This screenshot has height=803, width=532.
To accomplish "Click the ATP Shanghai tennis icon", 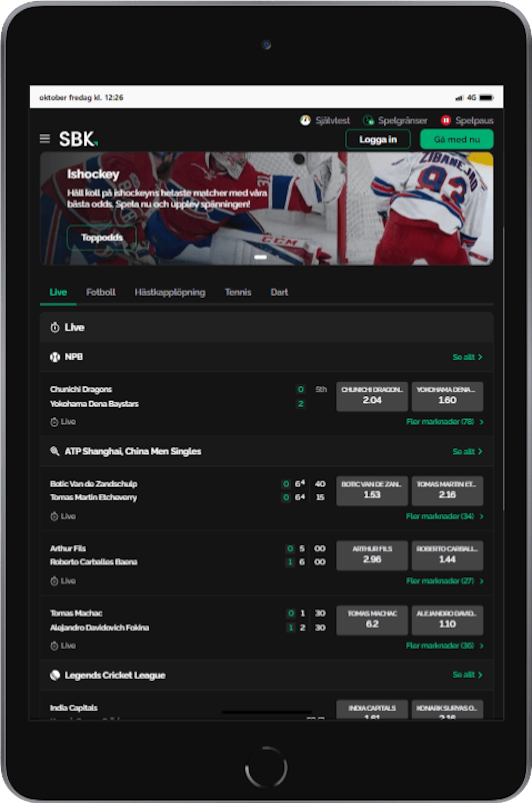I will click(x=55, y=451).
